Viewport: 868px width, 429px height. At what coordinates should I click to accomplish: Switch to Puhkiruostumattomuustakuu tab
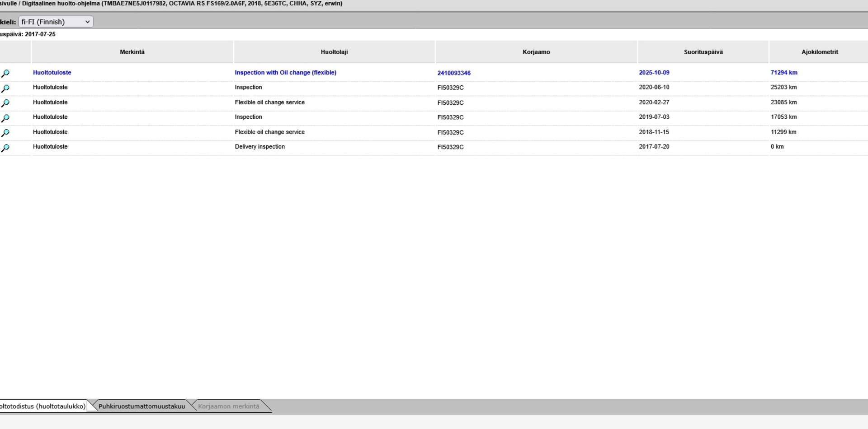[142, 406]
